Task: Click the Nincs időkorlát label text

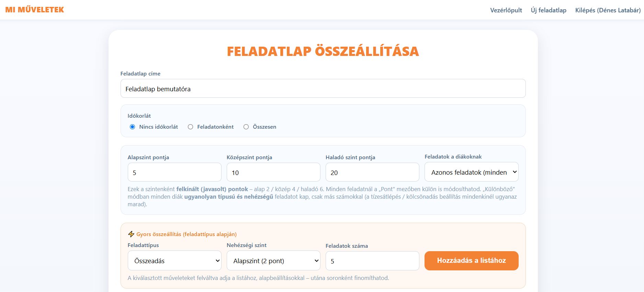Action: 159,127
